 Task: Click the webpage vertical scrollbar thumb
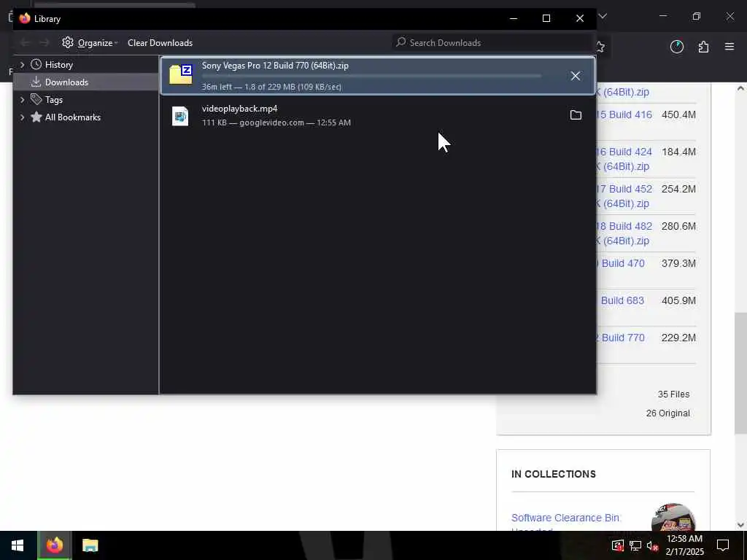(740, 373)
